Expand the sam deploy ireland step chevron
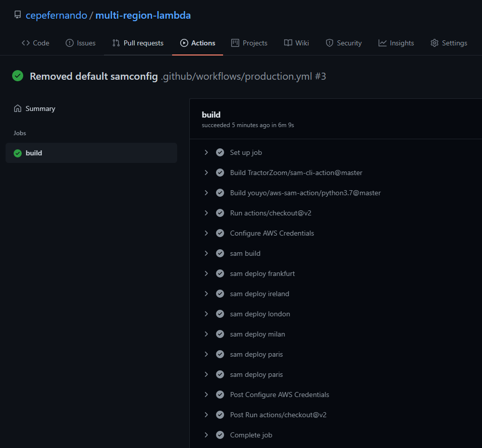The height and width of the screenshot is (448, 482). [206, 294]
